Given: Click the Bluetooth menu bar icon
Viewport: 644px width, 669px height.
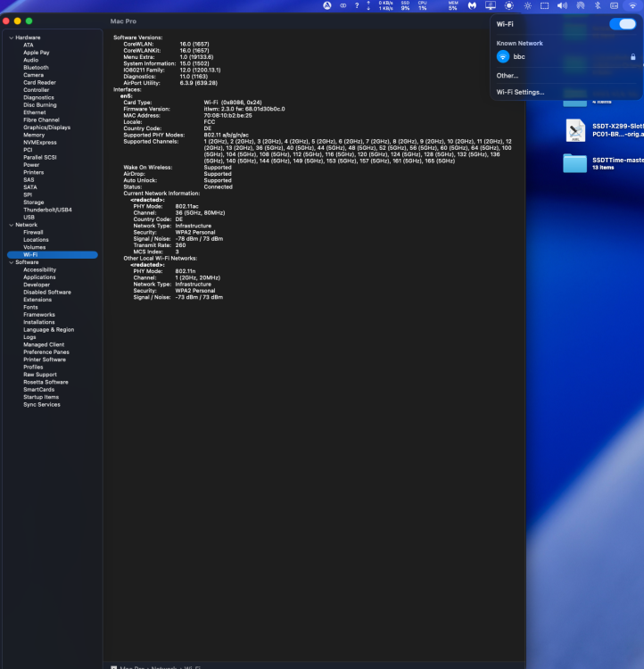Looking at the screenshot, I should 598,5.
